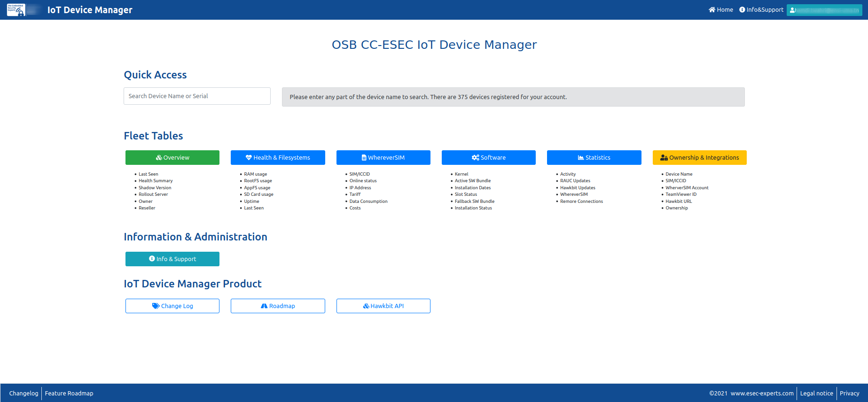Image resolution: width=868 pixels, height=402 pixels.
Task: Visit www.esec-experts.com footer link
Action: [x=762, y=394]
